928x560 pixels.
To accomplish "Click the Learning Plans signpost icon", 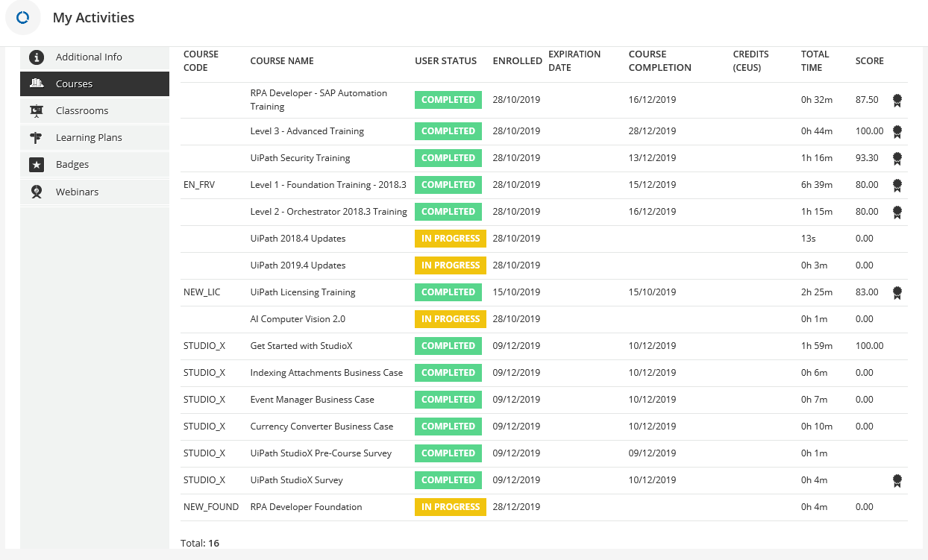I will [37, 137].
